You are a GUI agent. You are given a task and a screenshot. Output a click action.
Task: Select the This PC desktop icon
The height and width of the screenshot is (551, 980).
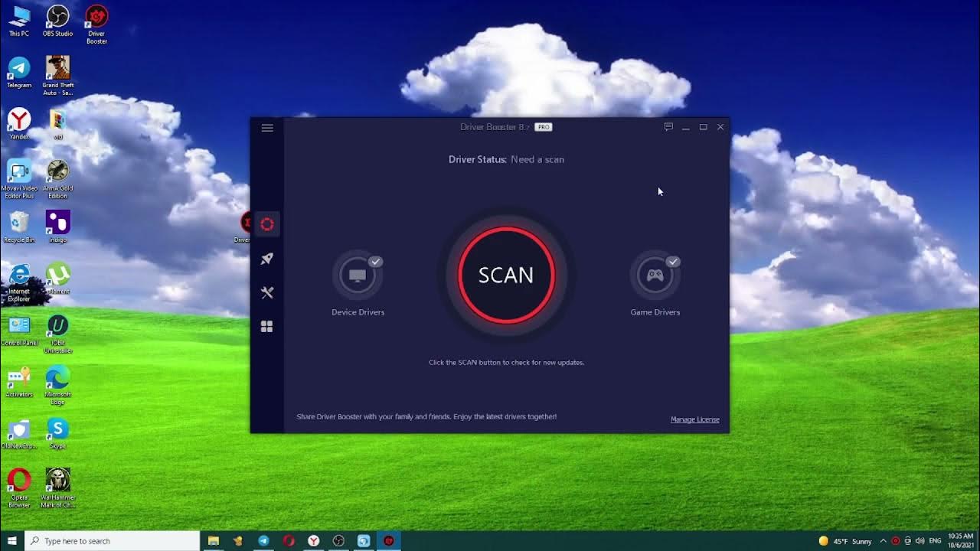pyautogui.click(x=19, y=21)
